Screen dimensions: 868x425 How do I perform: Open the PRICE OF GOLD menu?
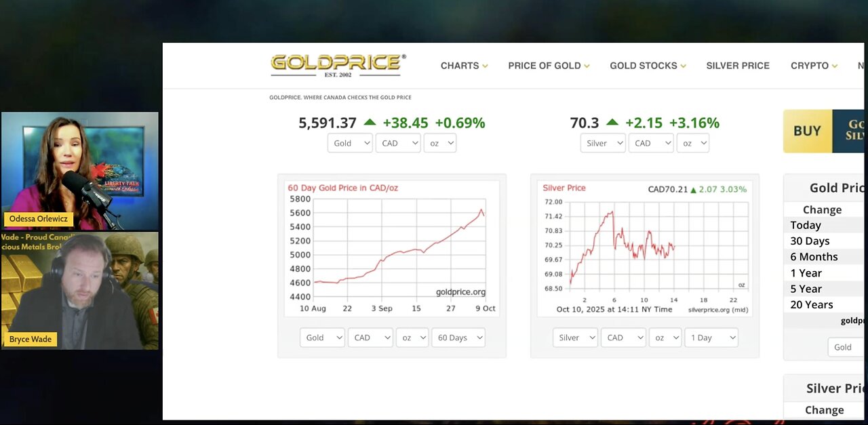coord(549,66)
